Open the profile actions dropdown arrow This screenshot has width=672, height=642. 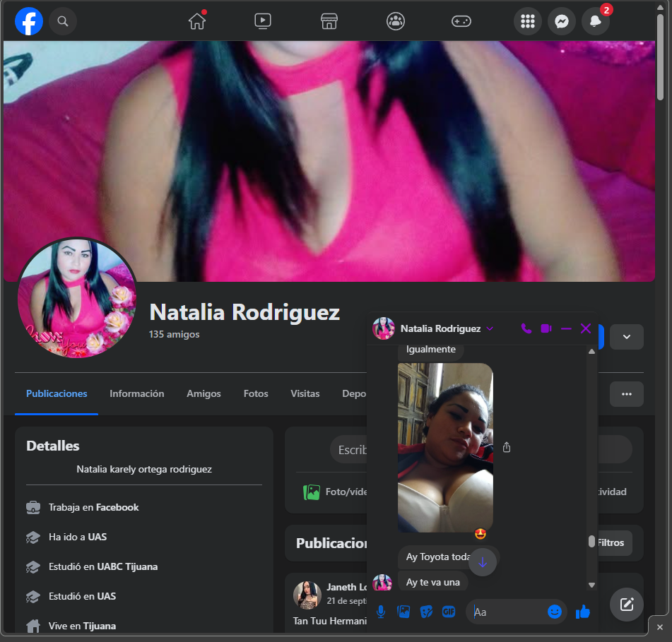pyautogui.click(x=626, y=337)
